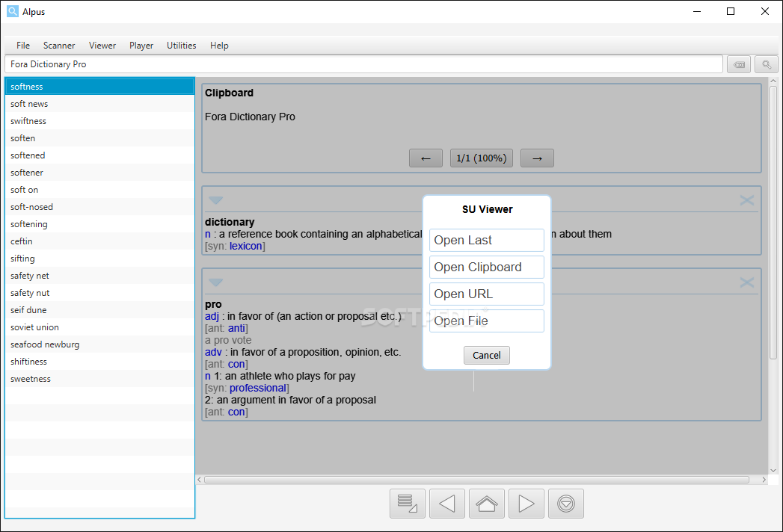Select soft news in the word list
This screenshot has width=783, height=532.
tap(100, 104)
